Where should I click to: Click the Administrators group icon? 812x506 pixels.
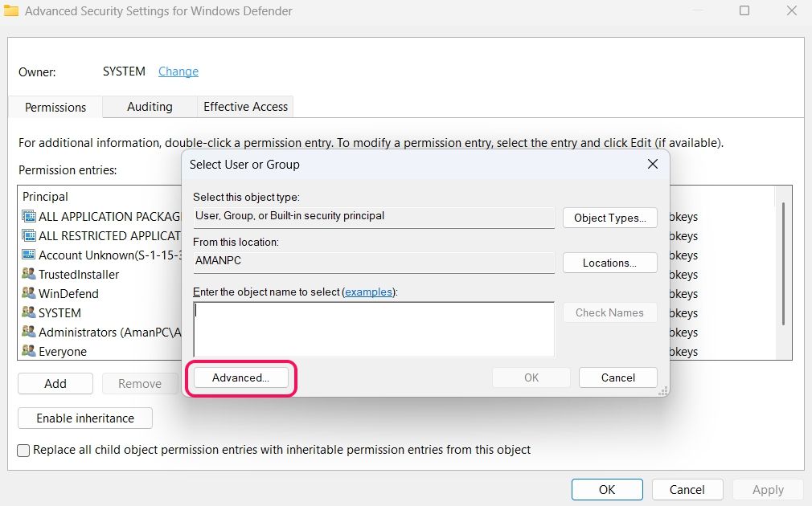click(29, 331)
